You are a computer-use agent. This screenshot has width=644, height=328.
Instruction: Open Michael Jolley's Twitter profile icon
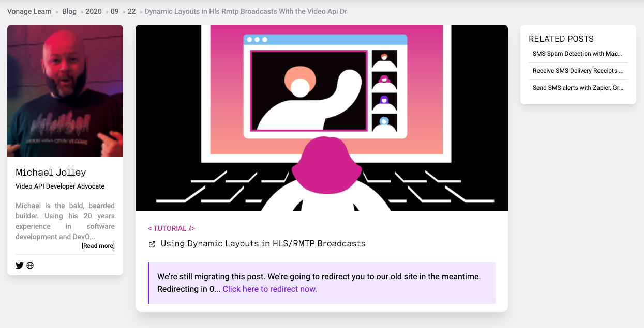click(x=20, y=265)
